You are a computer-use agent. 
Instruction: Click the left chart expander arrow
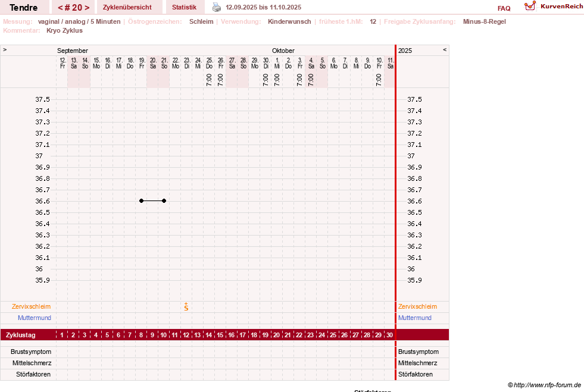click(x=5, y=49)
